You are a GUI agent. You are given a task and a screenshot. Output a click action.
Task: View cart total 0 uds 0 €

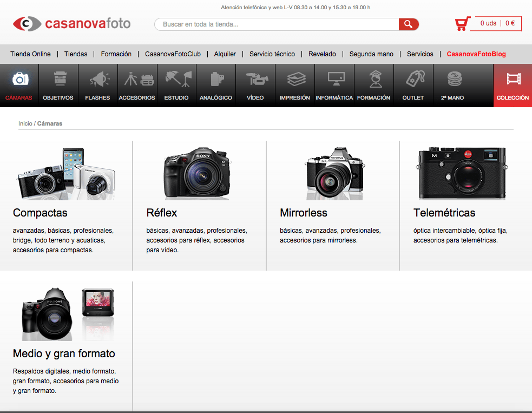click(x=497, y=23)
